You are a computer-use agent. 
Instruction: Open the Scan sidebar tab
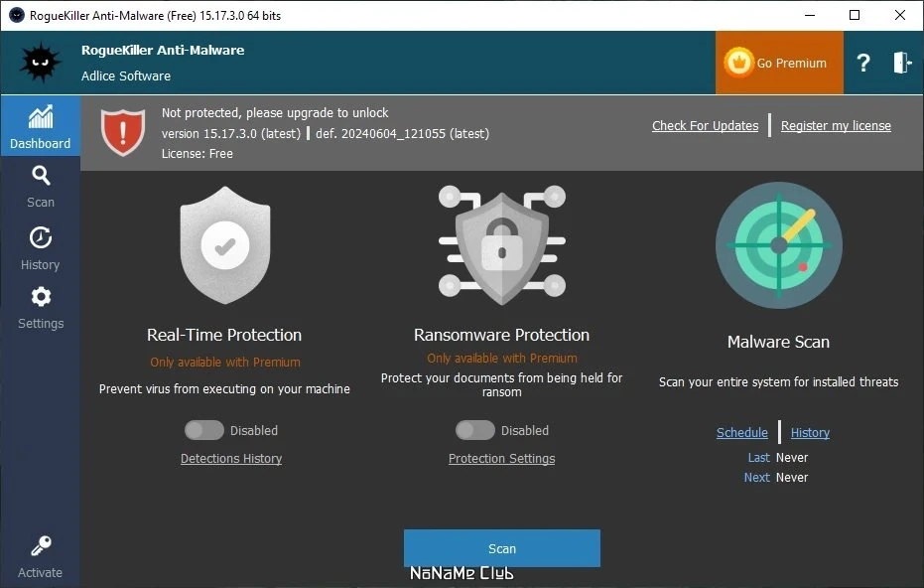click(40, 187)
